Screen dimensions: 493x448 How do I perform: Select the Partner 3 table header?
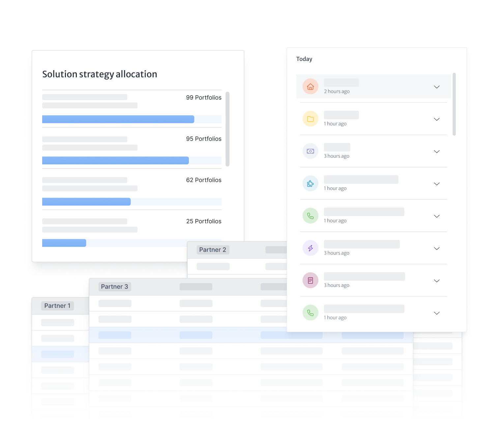[115, 287]
